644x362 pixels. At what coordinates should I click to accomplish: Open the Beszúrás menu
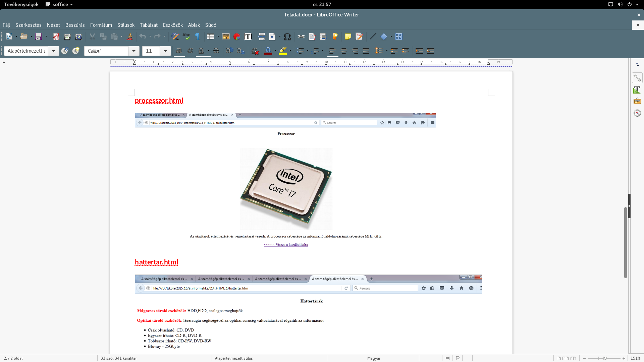click(x=75, y=25)
